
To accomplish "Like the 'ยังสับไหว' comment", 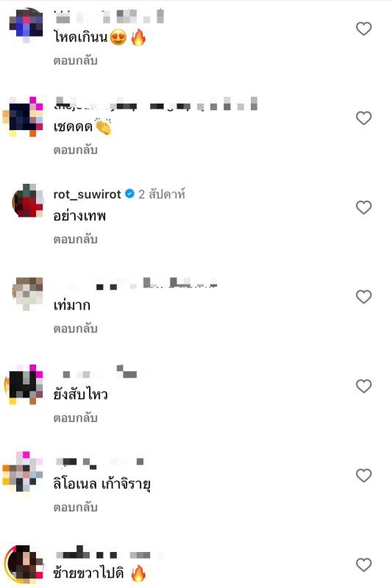I will pyautogui.click(x=363, y=386).
